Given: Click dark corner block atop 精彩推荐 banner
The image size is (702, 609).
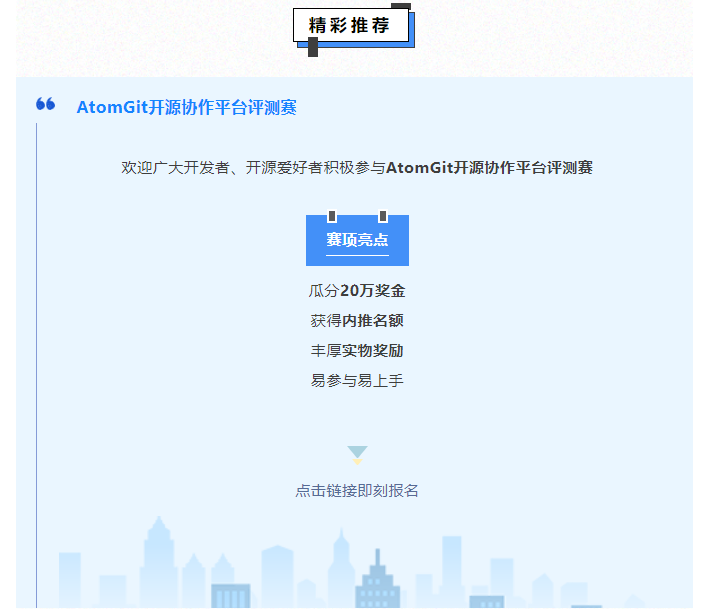Looking at the screenshot, I should click(400, 7).
